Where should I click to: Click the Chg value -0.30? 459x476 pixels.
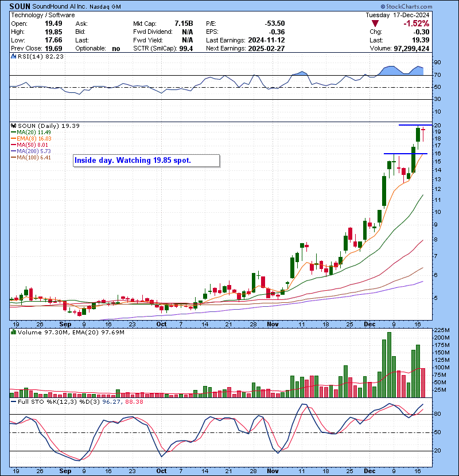tap(421, 32)
